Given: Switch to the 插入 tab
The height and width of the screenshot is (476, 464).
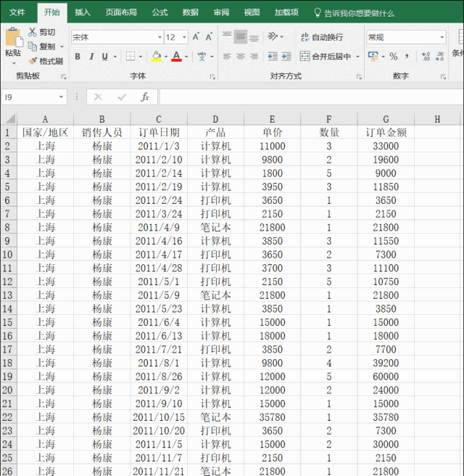Looking at the screenshot, I should click(83, 12).
